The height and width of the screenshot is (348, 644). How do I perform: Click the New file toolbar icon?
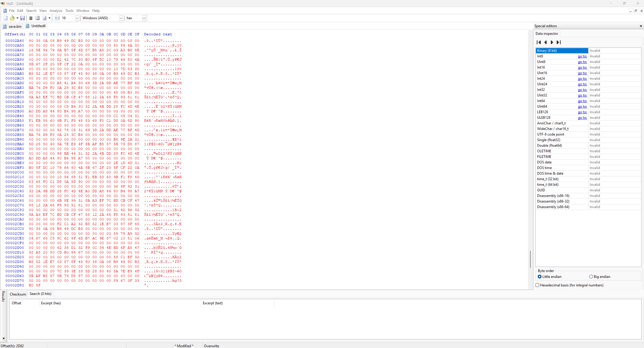tap(6, 18)
